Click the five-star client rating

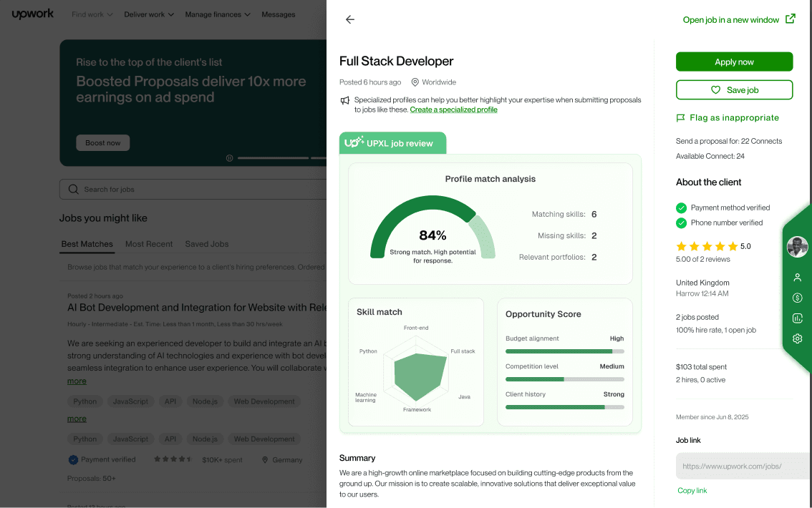(707, 246)
